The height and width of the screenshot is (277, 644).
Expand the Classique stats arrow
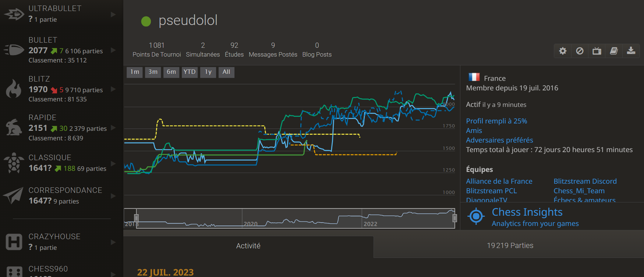113,163
